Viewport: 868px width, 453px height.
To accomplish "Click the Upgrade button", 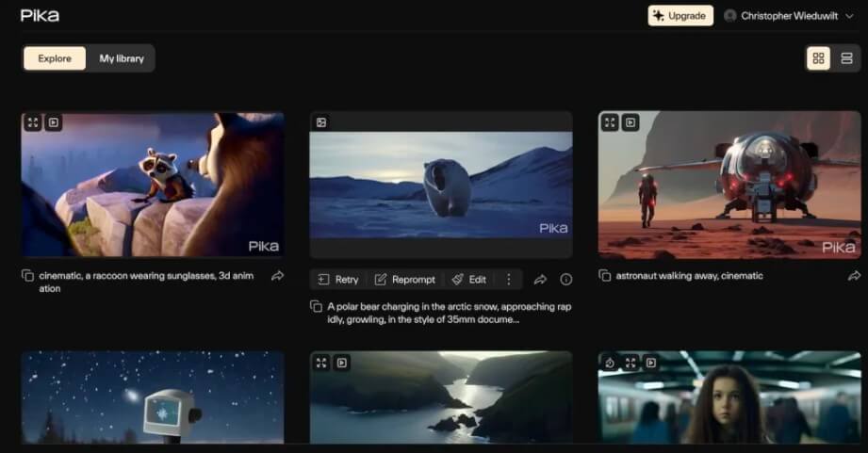I will pos(680,15).
